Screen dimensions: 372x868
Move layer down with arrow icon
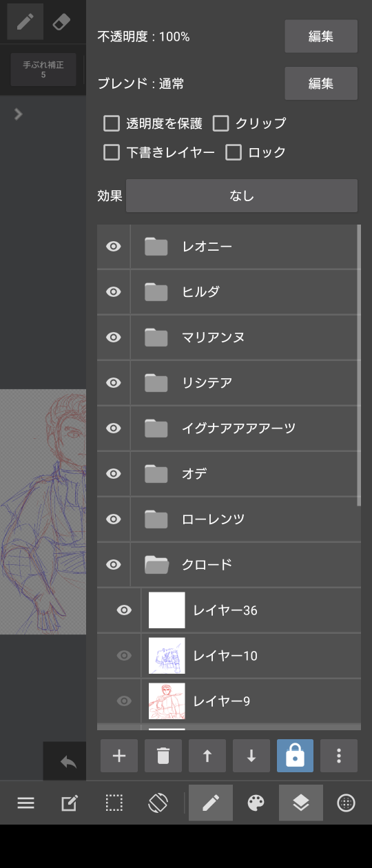pyautogui.click(x=251, y=756)
